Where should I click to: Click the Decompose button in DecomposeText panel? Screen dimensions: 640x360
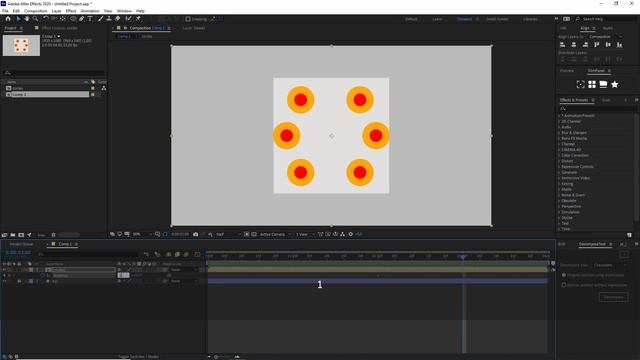(613, 297)
